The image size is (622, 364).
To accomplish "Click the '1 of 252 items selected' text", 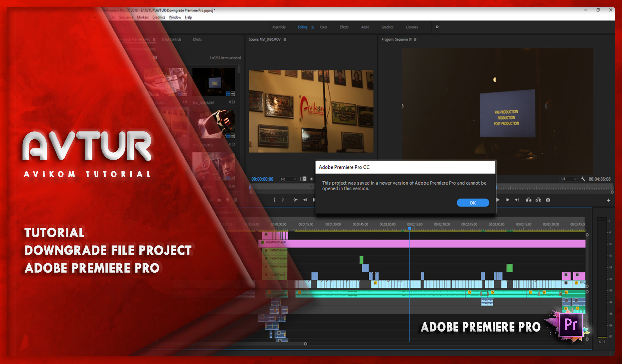I will [x=225, y=58].
